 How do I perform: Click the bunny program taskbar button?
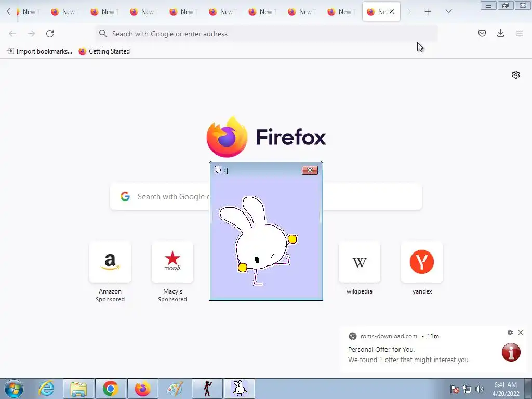(x=240, y=389)
